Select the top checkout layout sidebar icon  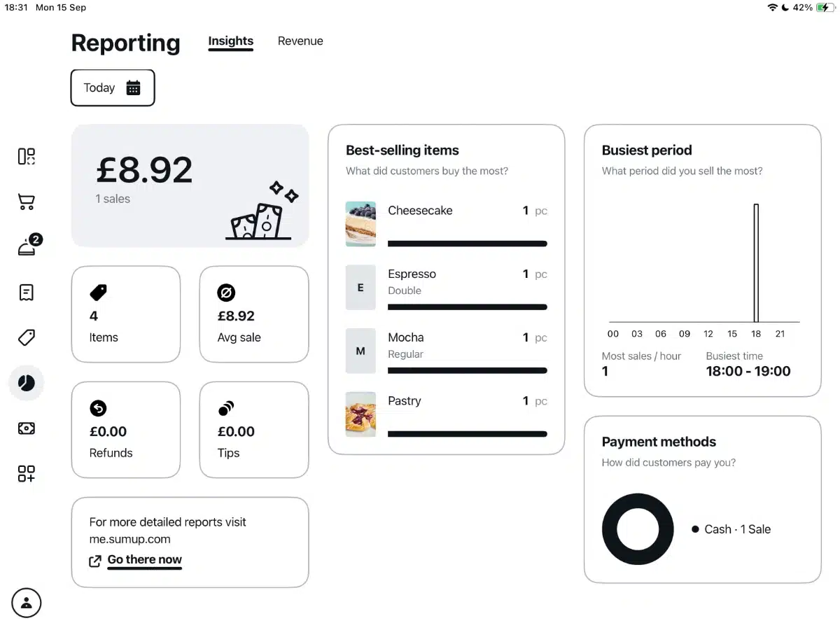pyautogui.click(x=26, y=156)
